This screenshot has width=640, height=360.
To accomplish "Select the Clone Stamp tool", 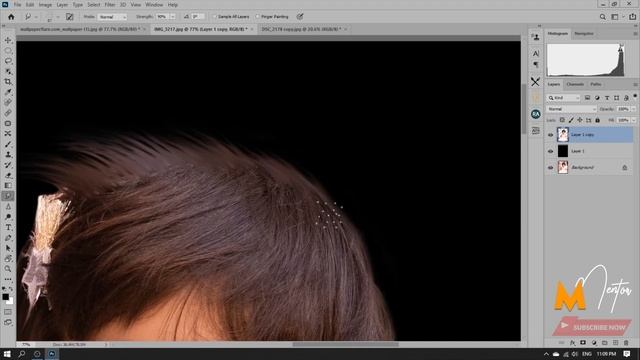I will pos(8,155).
